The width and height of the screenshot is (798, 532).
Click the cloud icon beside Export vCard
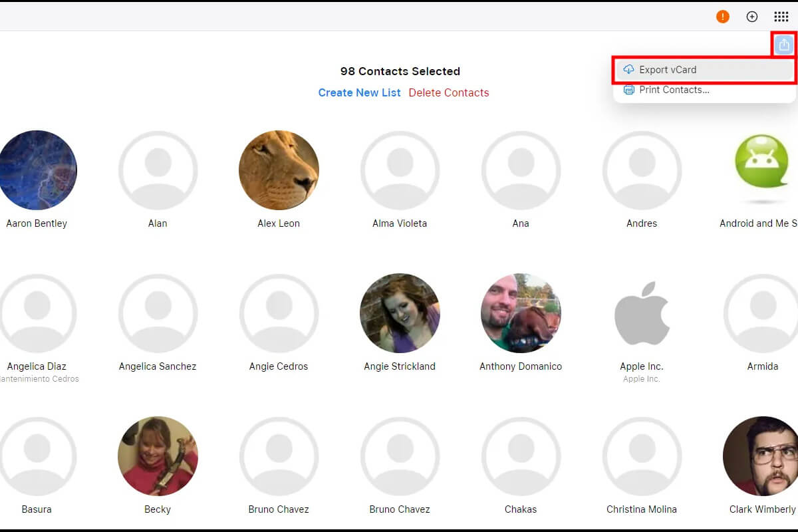click(628, 70)
